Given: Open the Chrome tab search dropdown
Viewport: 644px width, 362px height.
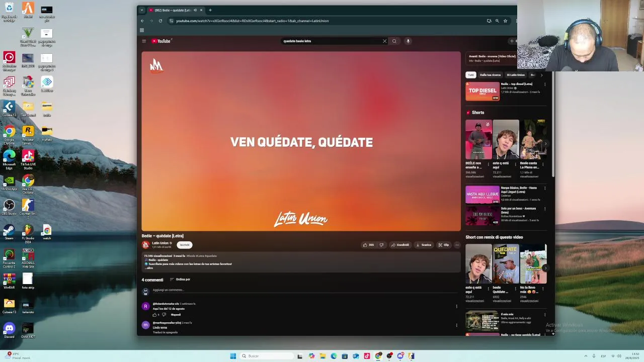Looking at the screenshot, I should point(142,10).
